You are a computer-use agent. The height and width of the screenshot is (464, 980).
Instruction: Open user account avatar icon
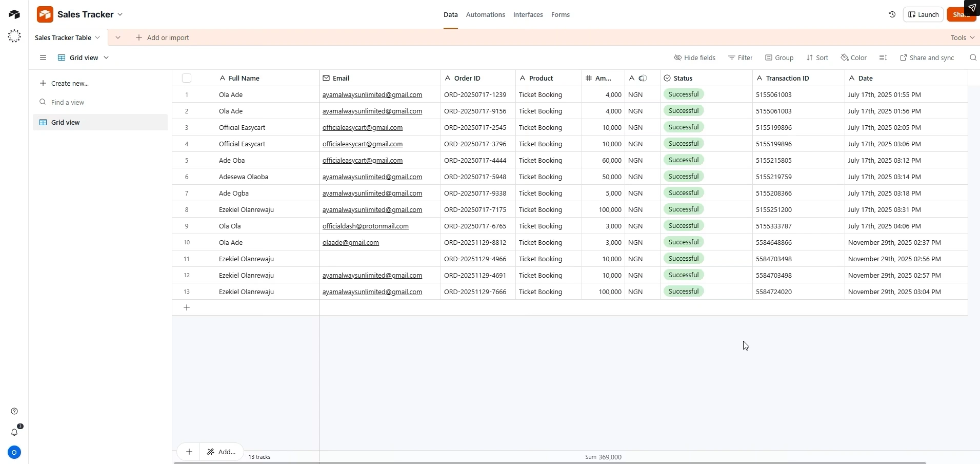(x=14, y=453)
